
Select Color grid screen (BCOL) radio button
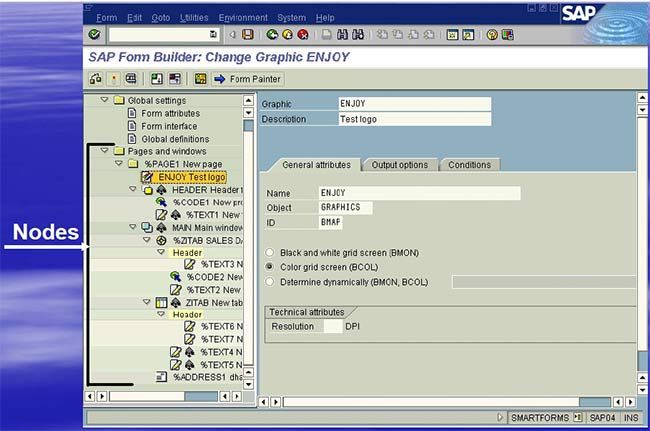pyautogui.click(x=270, y=267)
